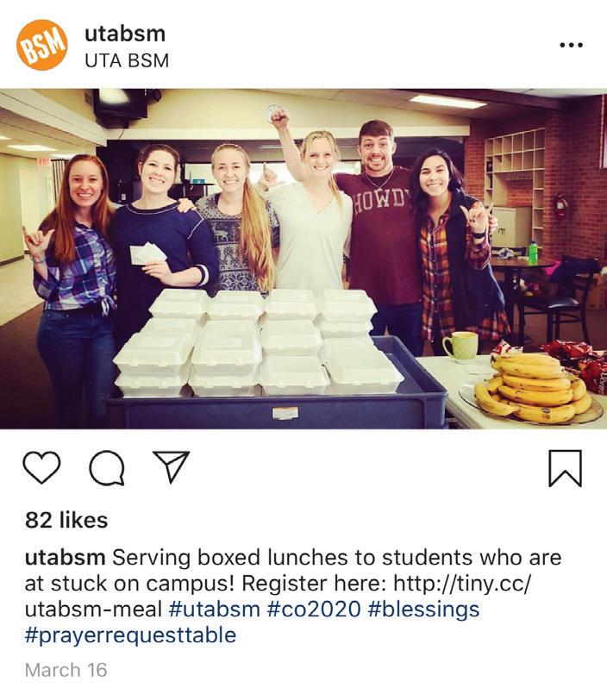Open the UTA BSM location label
This screenshot has width=607, height=700.
pyautogui.click(x=127, y=60)
